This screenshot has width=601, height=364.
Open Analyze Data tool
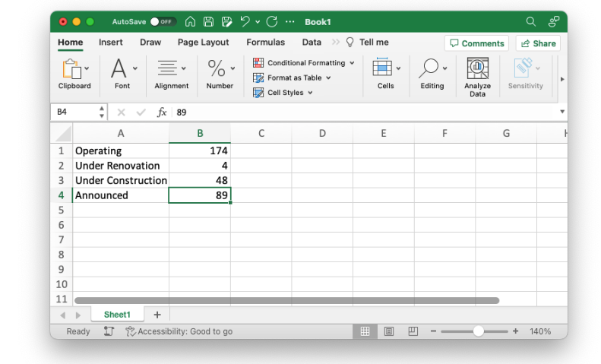(x=477, y=76)
